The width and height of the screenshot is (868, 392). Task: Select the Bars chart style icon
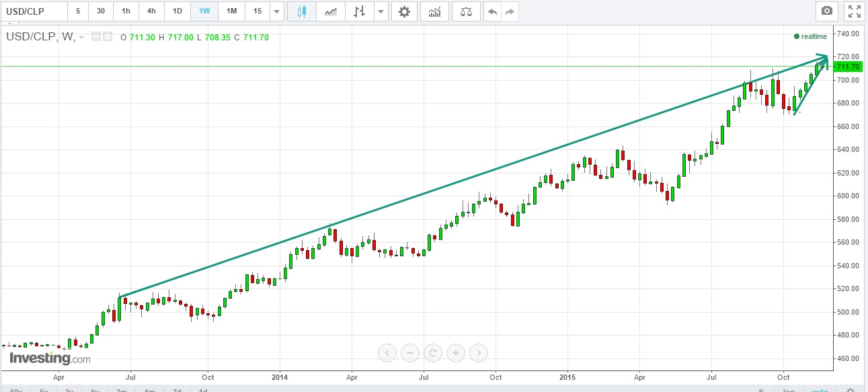[360, 11]
